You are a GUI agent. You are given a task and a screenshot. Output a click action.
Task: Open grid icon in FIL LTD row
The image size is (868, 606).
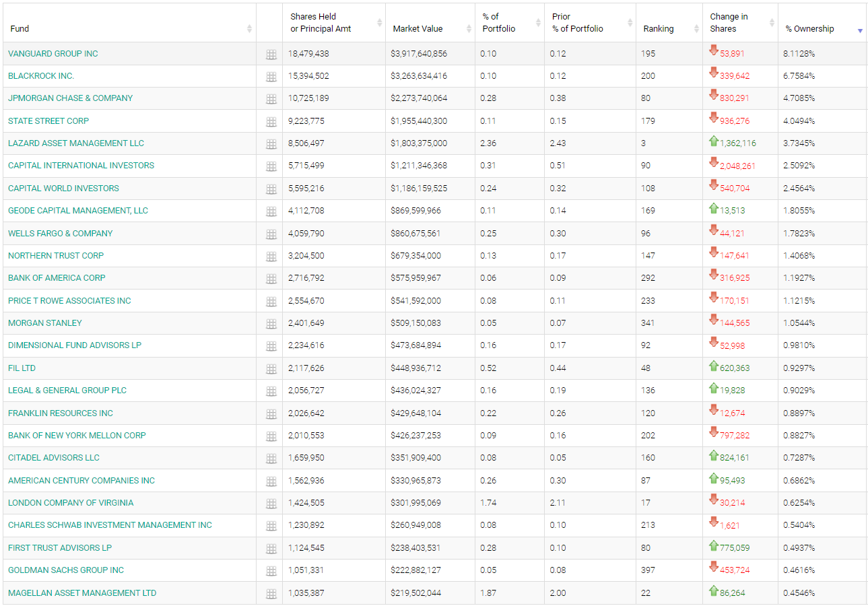click(271, 369)
